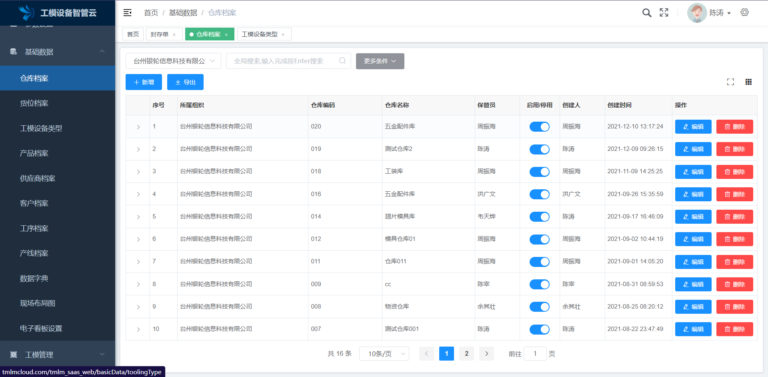Open 客户档案 in sidebar
The image size is (768, 377).
[x=57, y=203]
